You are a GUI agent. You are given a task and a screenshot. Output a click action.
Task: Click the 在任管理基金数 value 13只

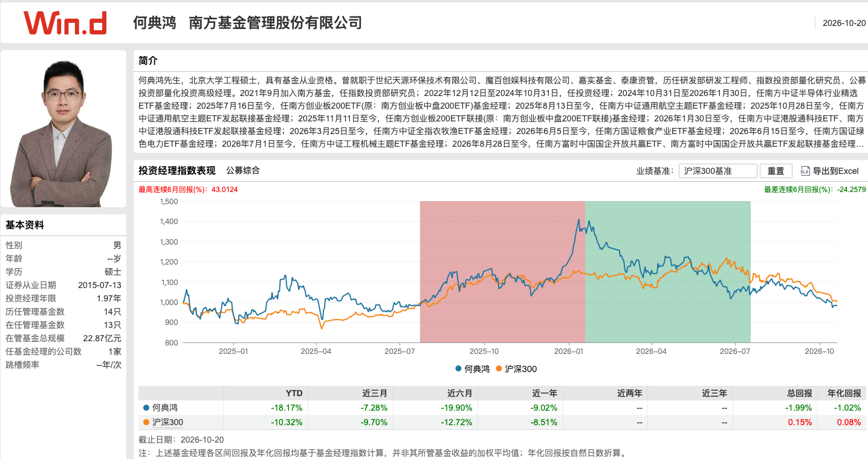tap(112, 325)
